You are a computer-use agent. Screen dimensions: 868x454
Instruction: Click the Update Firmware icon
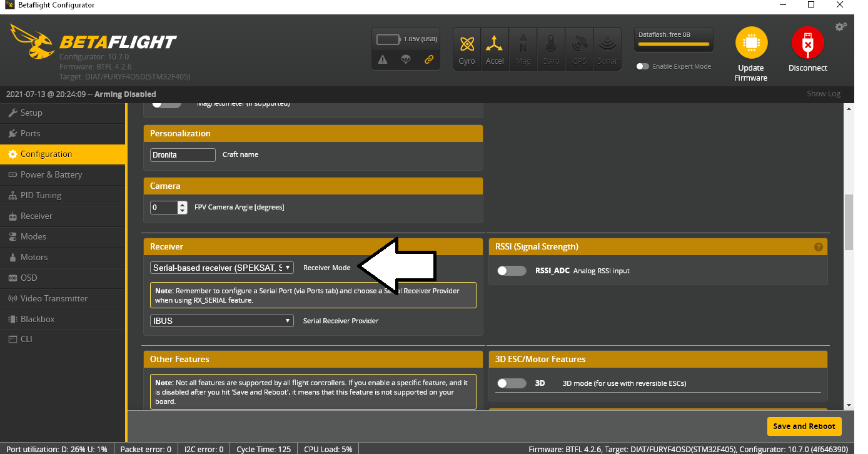[x=751, y=44]
